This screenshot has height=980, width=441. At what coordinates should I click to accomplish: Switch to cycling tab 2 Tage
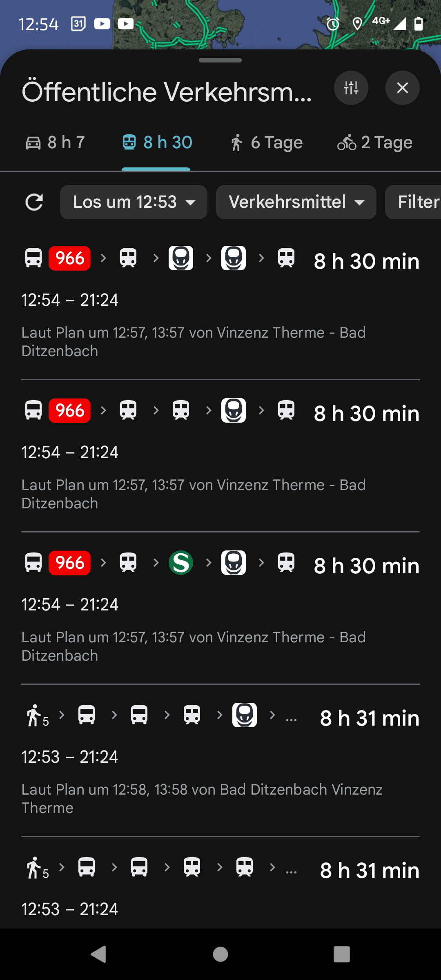click(x=375, y=143)
